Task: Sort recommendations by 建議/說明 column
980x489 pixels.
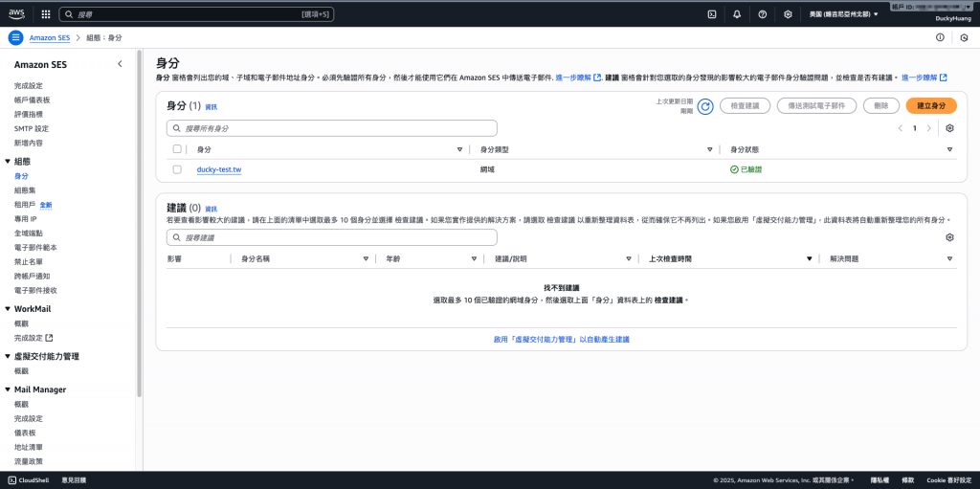Action: tap(629, 258)
